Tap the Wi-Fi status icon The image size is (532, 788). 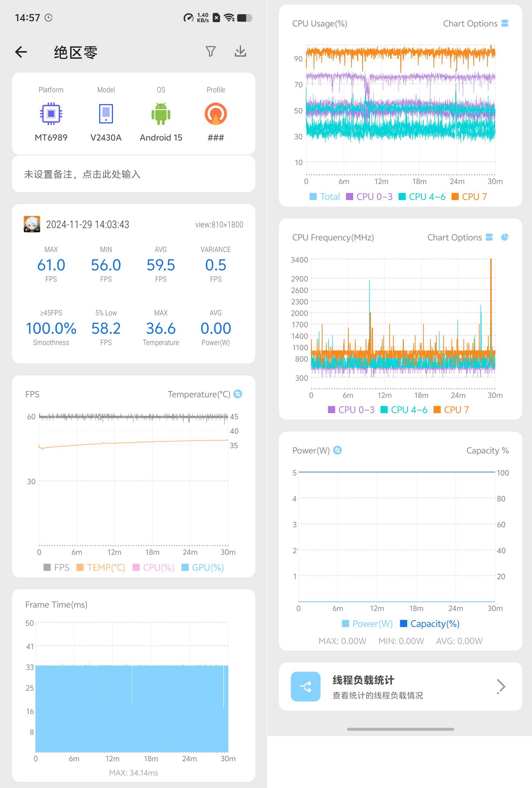tap(230, 18)
